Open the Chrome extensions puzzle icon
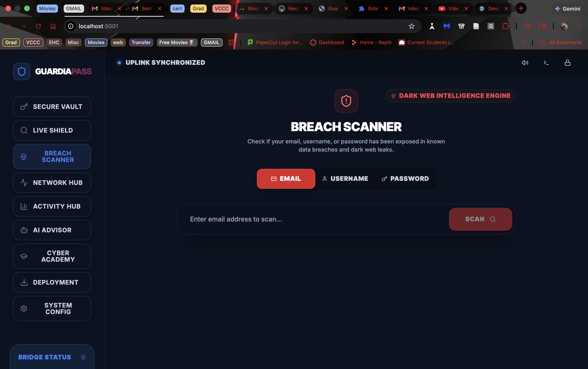Viewport: 588px width, 369px height. coord(505,26)
